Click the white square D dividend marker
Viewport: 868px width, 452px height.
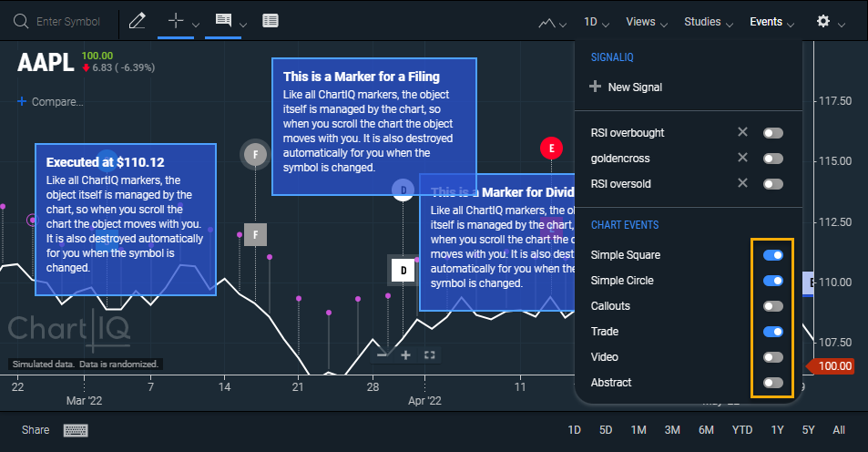403,271
